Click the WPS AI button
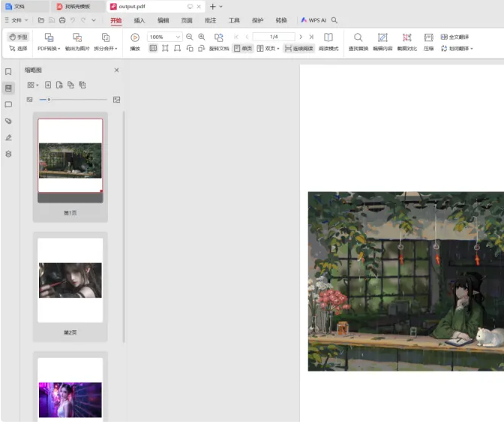Image resolution: width=504 pixels, height=424 pixels. click(x=313, y=20)
